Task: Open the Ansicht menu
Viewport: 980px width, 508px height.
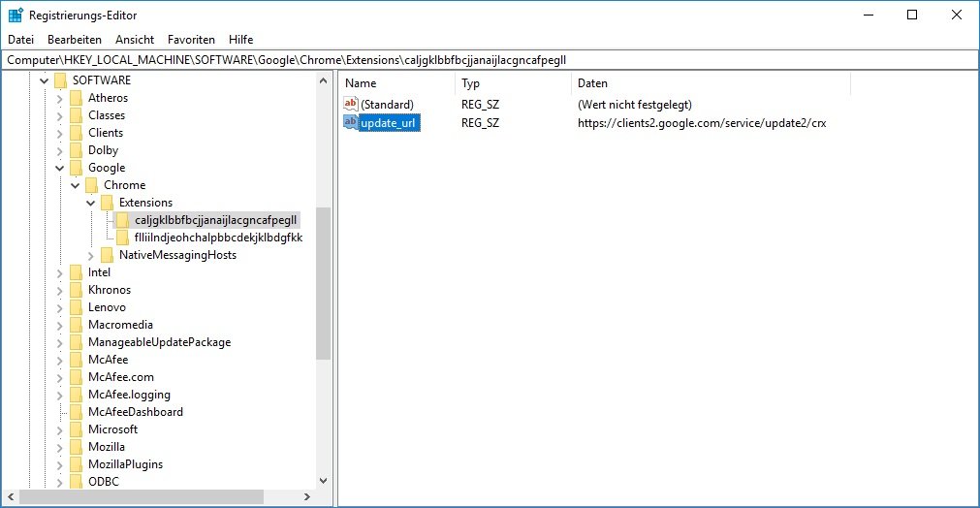Action: 135,40
